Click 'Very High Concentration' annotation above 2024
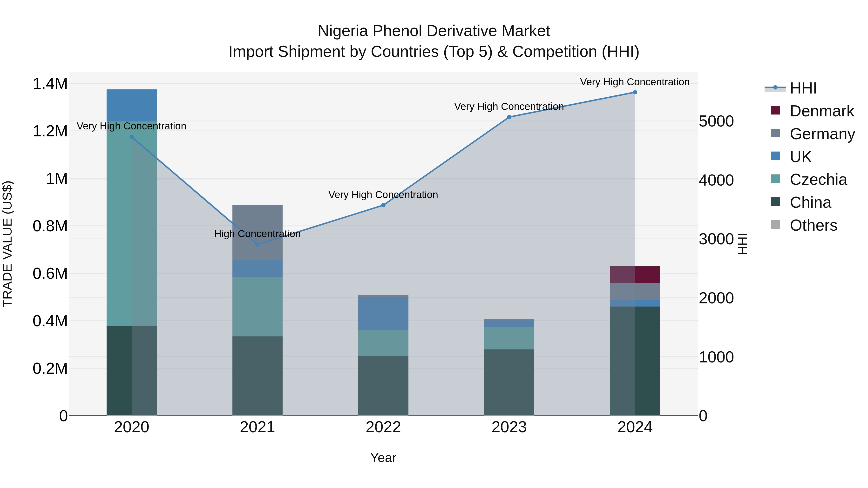Viewport: 868px width, 488px height. [635, 82]
